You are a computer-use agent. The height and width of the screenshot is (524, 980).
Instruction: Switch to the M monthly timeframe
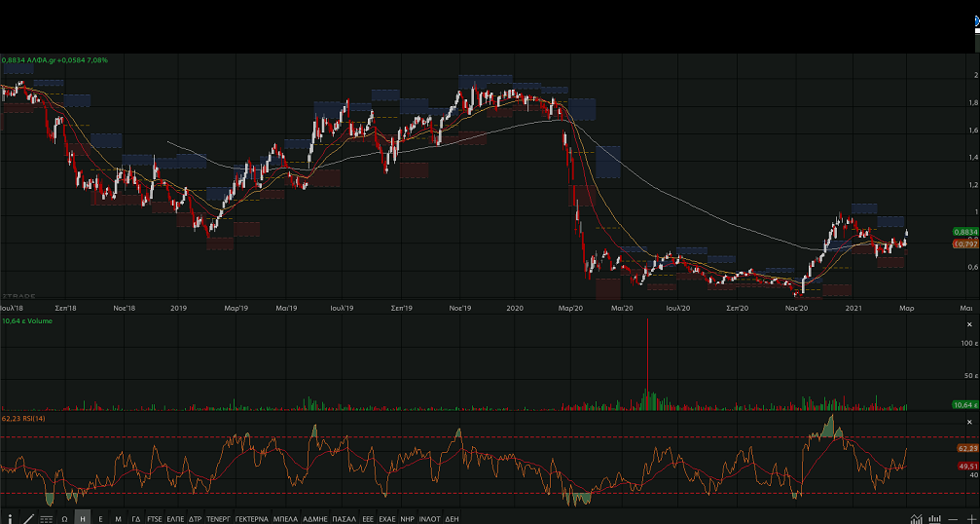pos(119,517)
